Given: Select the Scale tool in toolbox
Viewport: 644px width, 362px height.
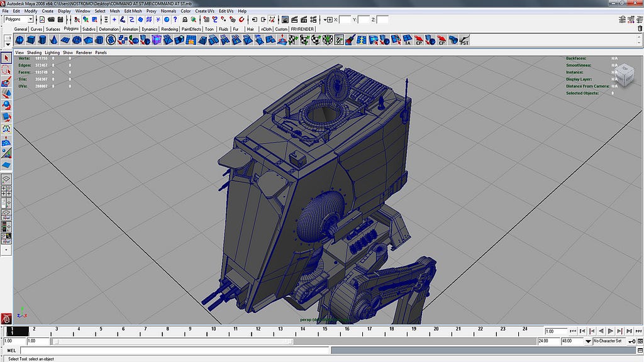Looking at the screenshot, I should [x=6, y=118].
